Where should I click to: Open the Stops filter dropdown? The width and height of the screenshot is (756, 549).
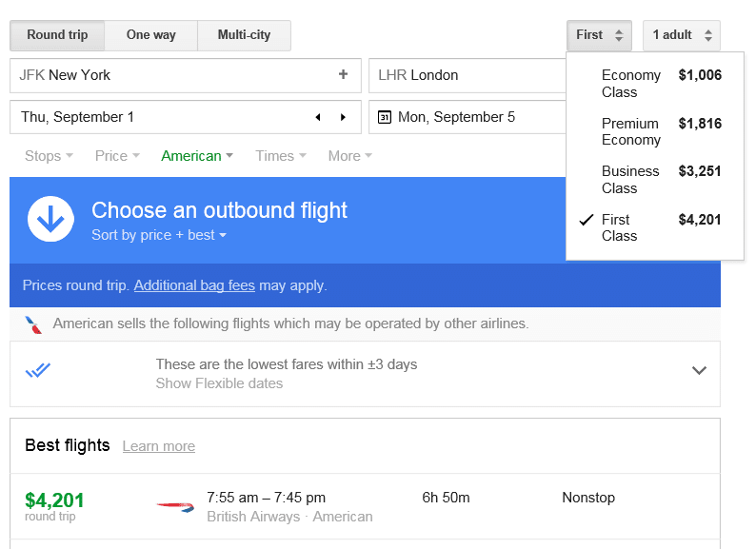pos(49,156)
